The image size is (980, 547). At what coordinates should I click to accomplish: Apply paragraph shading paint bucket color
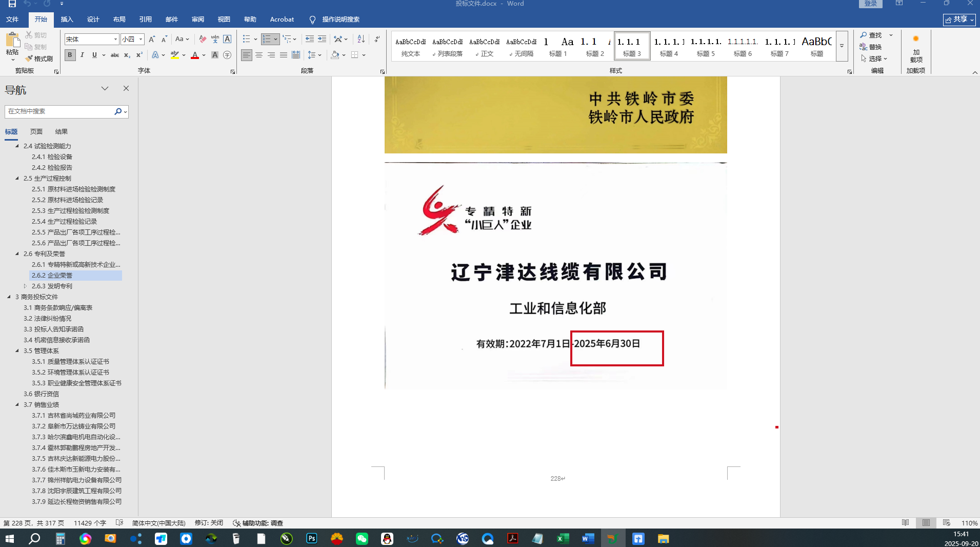(x=335, y=55)
